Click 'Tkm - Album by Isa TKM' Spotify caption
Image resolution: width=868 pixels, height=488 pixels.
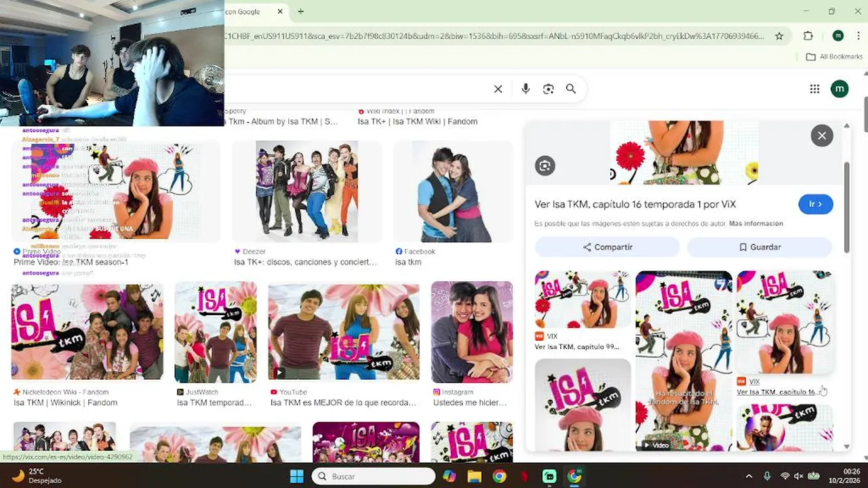click(x=281, y=122)
